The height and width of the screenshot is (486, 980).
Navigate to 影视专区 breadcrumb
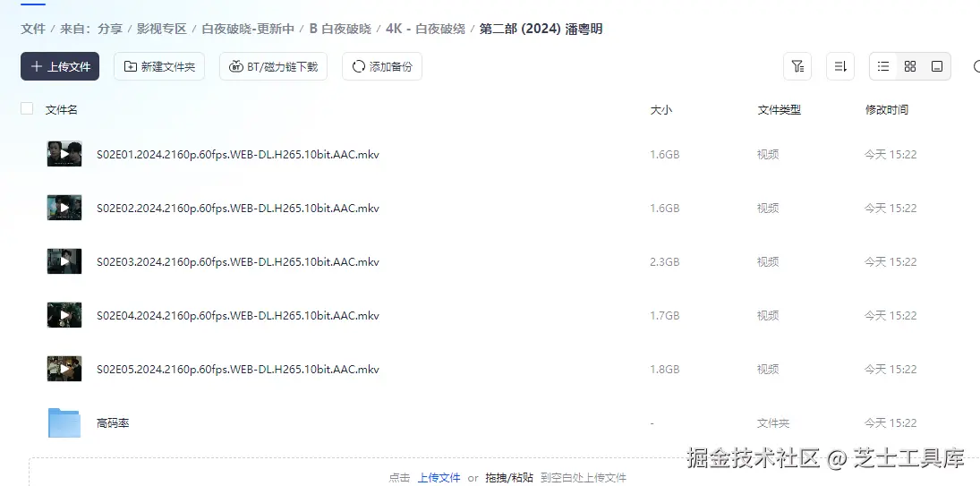click(x=162, y=29)
